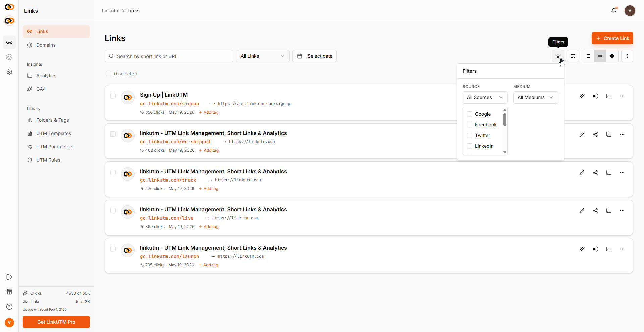Open the toolbar kebab more-options menu
This screenshot has width=644, height=332.
[627, 56]
